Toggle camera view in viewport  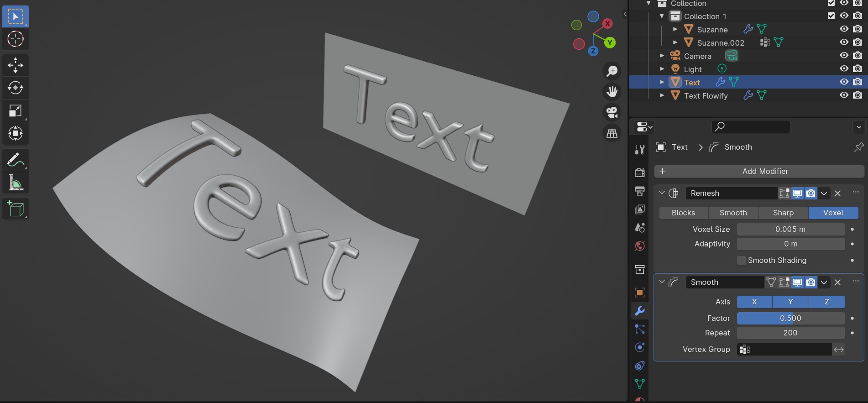[x=612, y=112]
